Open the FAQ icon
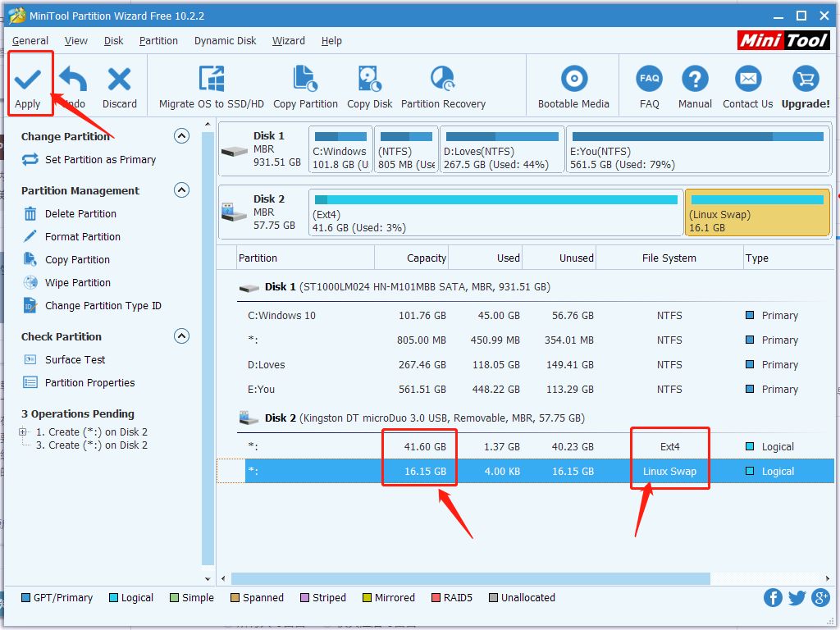This screenshot has height=630, width=840. [650, 79]
